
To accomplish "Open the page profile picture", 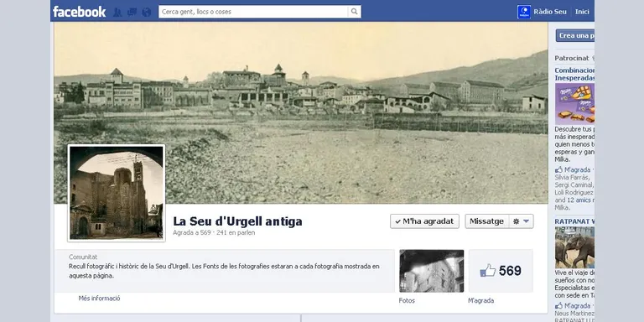I will pos(117,193).
